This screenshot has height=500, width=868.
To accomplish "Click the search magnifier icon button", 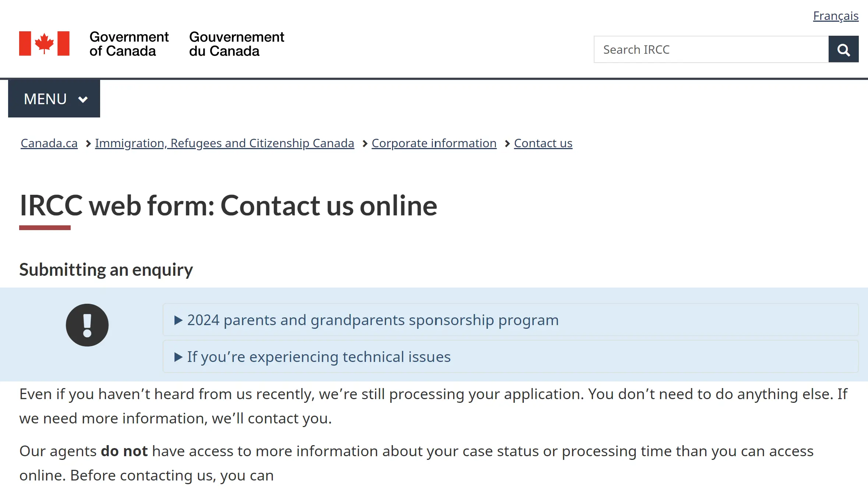I will click(843, 49).
